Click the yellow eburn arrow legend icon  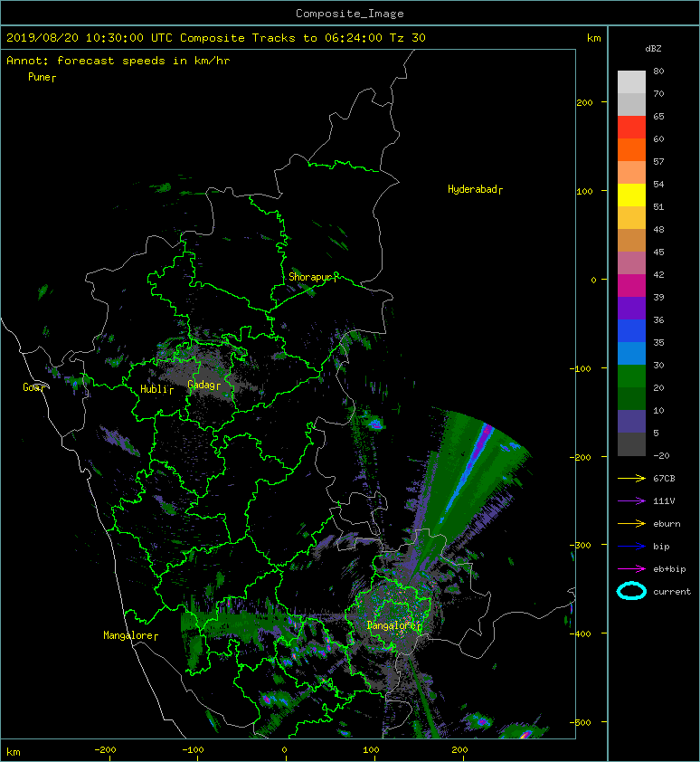click(x=631, y=524)
